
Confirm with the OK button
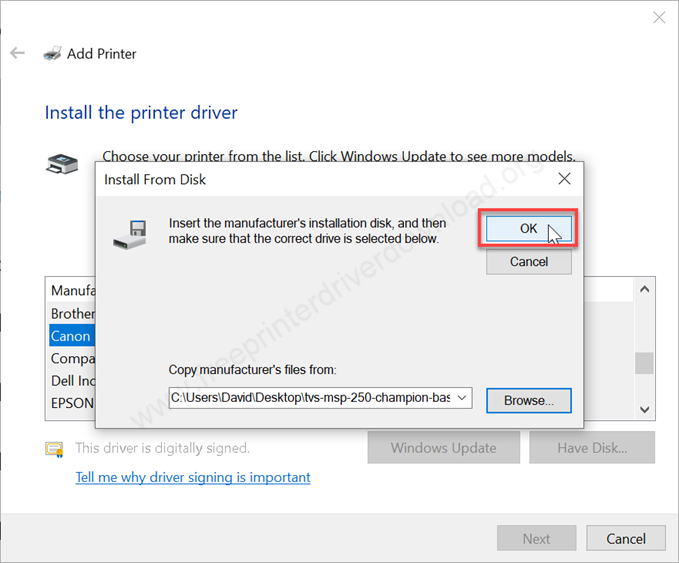tap(528, 229)
